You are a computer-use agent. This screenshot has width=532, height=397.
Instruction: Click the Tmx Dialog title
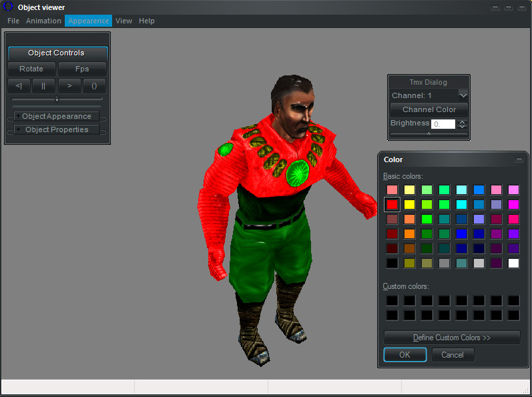pos(428,82)
